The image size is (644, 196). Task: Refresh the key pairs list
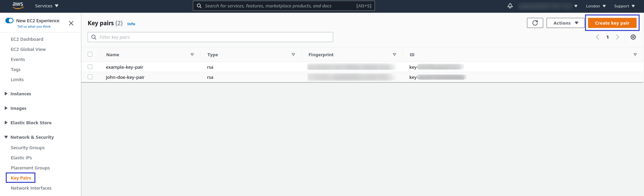535,23
